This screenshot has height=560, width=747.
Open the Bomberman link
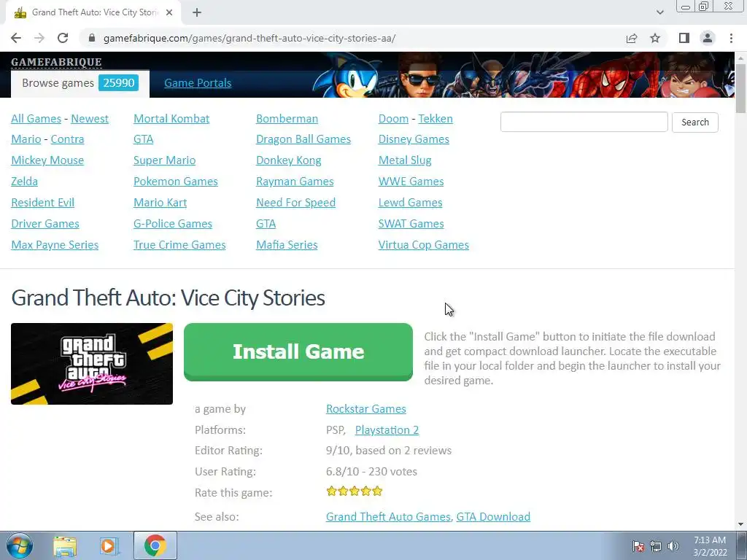[x=287, y=119]
